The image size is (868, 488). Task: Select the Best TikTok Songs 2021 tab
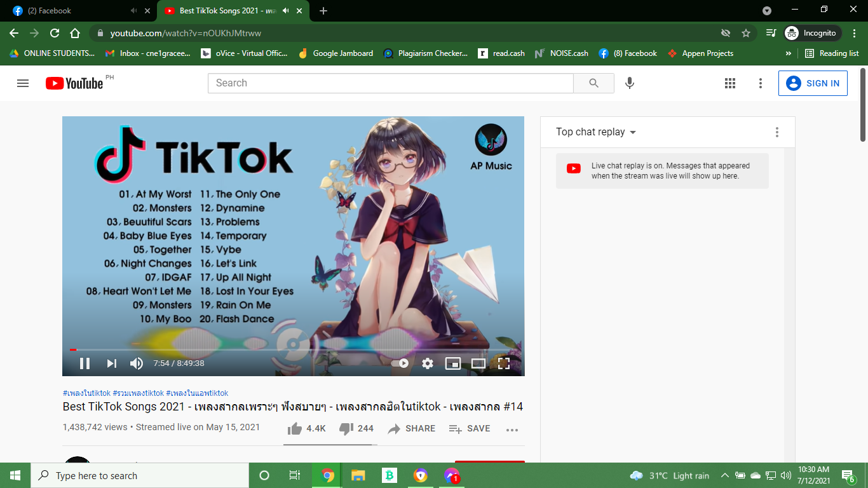(x=232, y=11)
